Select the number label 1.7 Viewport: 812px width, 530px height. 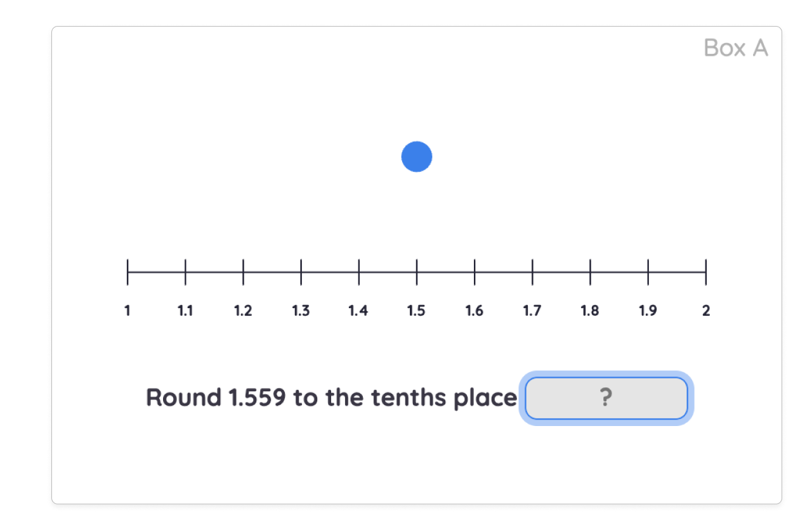point(532,311)
